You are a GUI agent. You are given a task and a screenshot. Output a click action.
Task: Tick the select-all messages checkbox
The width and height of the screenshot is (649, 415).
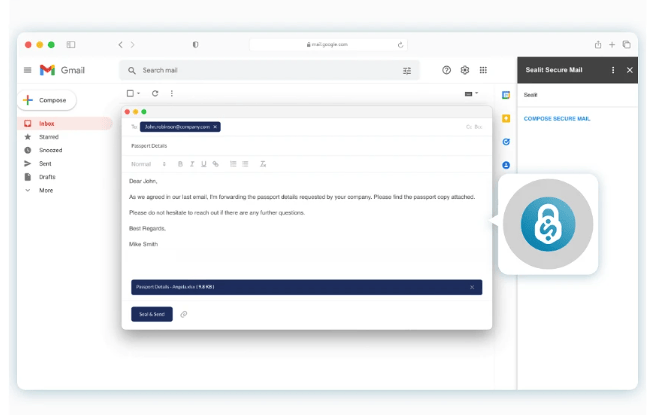[130, 93]
